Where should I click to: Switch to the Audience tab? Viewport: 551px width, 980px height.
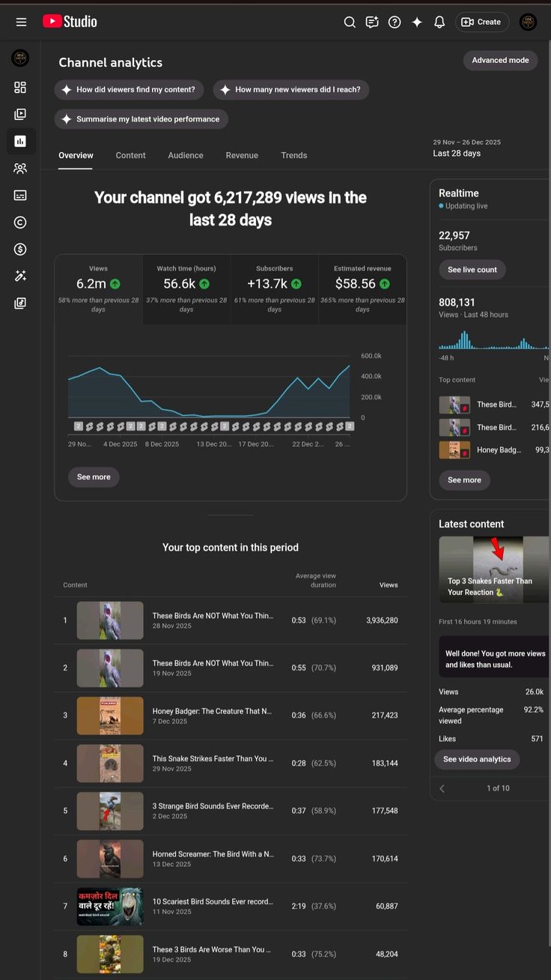pyautogui.click(x=186, y=156)
